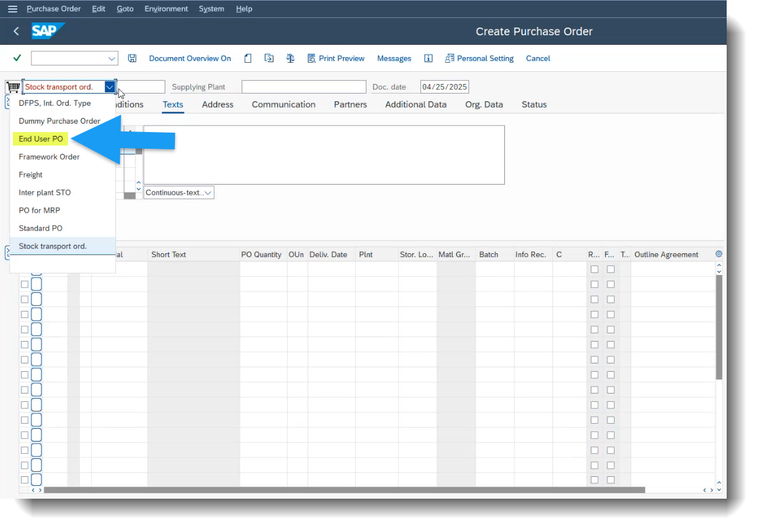Click the information Help icon
760x532 pixels.
429,58
